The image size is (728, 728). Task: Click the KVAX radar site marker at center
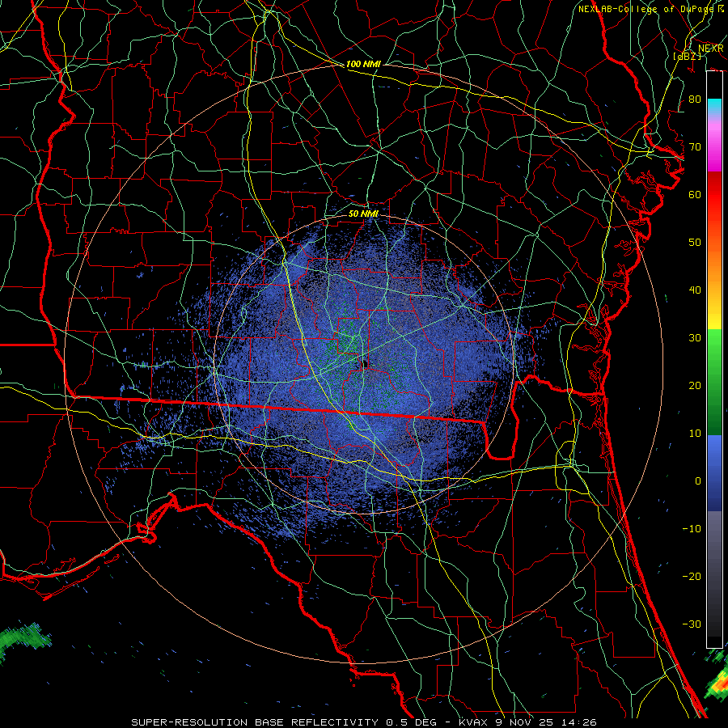tap(365, 363)
